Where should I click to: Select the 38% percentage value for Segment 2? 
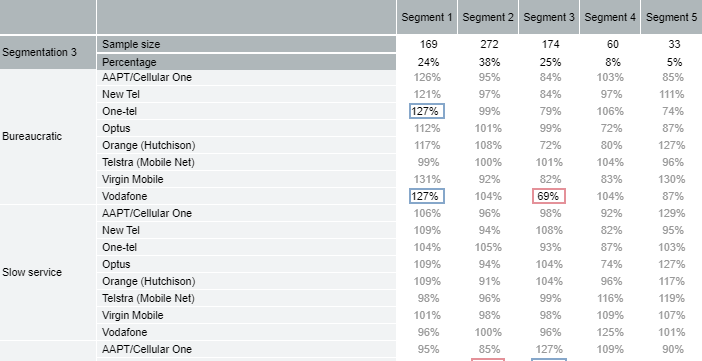[x=489, y=62]
